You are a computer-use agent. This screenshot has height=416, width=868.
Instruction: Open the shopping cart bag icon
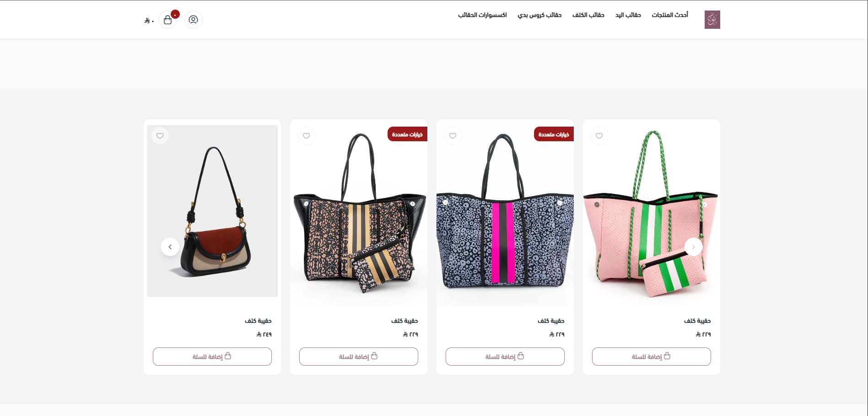pyautogui.click(x=168, y=20)
